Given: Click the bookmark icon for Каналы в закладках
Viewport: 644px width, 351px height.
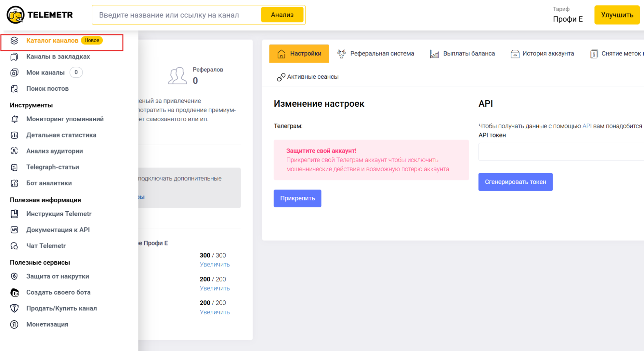Looking at the screenshot, I should (x=14, y=57).
